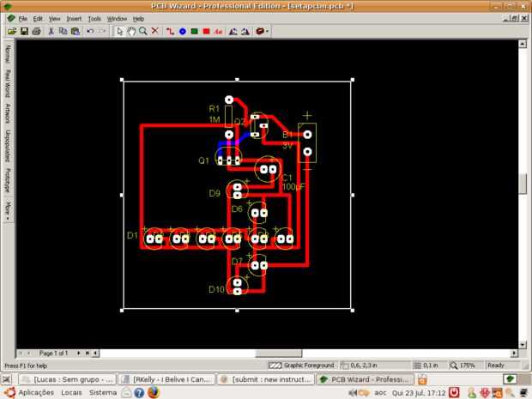This screenshot has width=532, height=399.
Task: Switch to the Normal view tab
Action: click(8, 53)
